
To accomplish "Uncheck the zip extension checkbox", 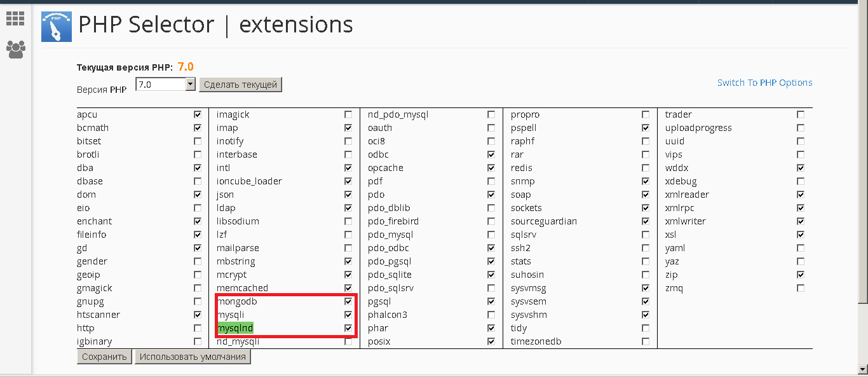I will [x=801, y=275].
